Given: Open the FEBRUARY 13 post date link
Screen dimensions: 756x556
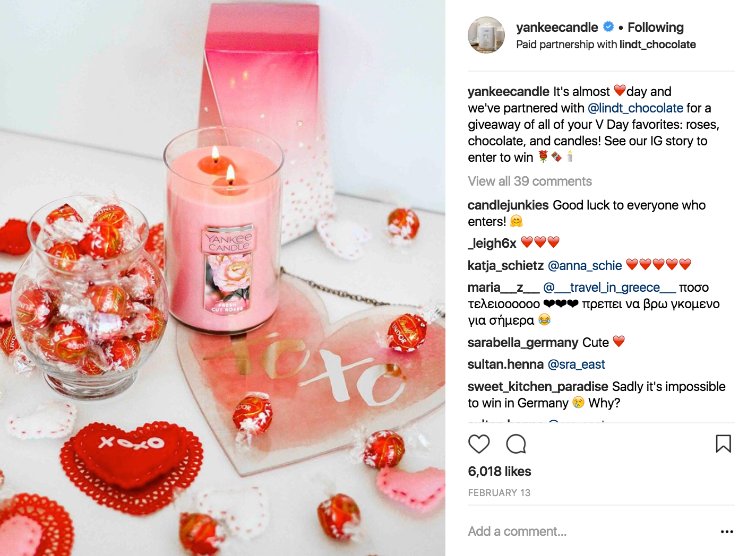Looking at the screenshot, I should [x=499, y=493].
